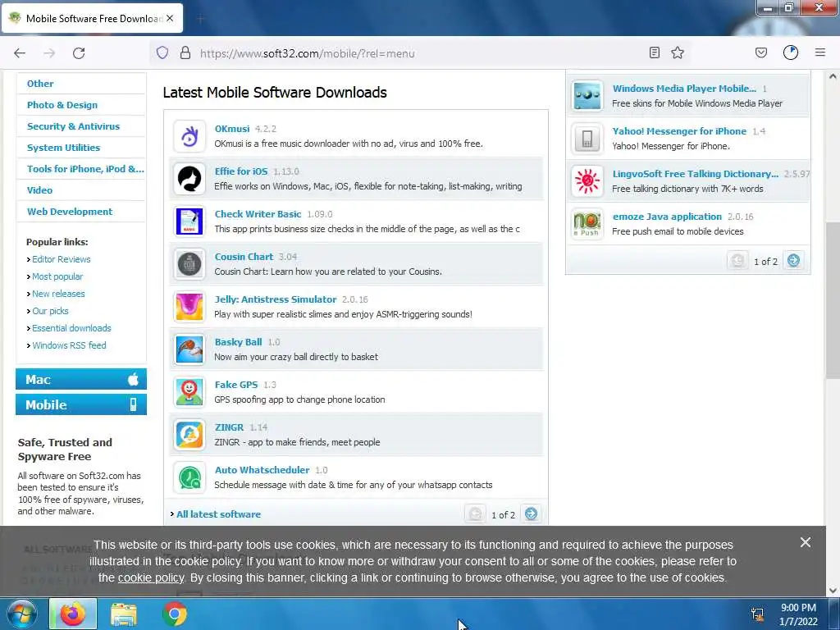The height and width of the screenshot is (630, 840).
Task: Open the Effie for iOS icon
Action: click(x=189, y=179)
